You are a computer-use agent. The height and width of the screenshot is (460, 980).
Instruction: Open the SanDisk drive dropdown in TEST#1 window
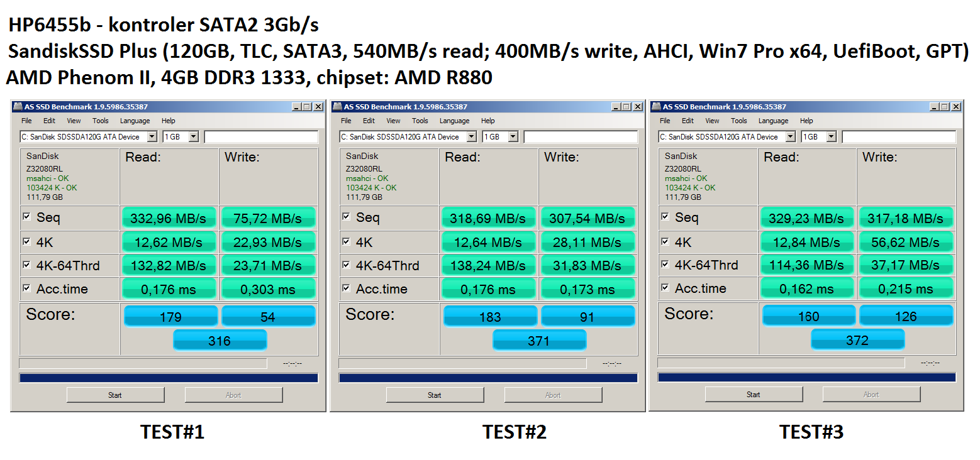pos(89,136)
